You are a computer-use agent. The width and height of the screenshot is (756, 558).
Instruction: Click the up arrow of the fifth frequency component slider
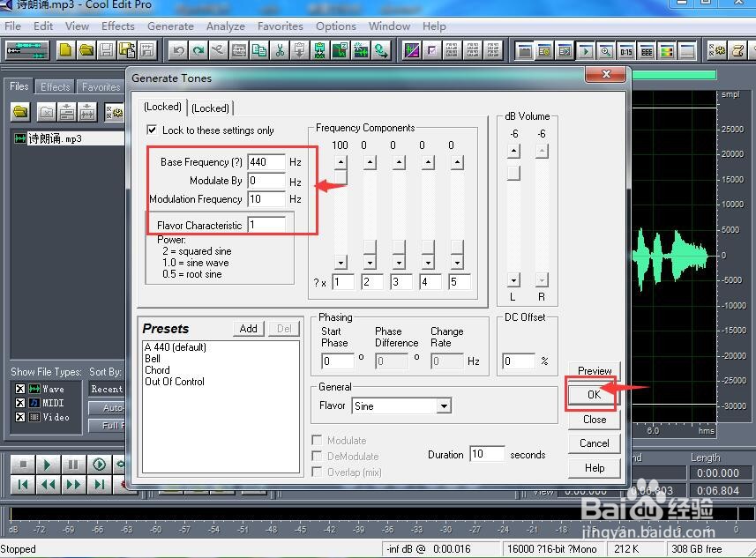tap(457, 162)
